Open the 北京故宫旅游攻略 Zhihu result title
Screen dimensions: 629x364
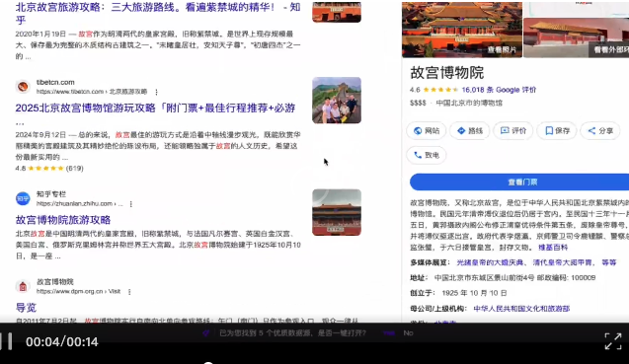[158, 13]
